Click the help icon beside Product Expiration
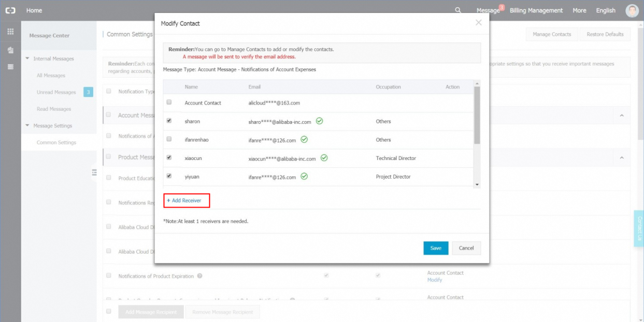The width and height of the screenshot is (644, 322). 200,276
